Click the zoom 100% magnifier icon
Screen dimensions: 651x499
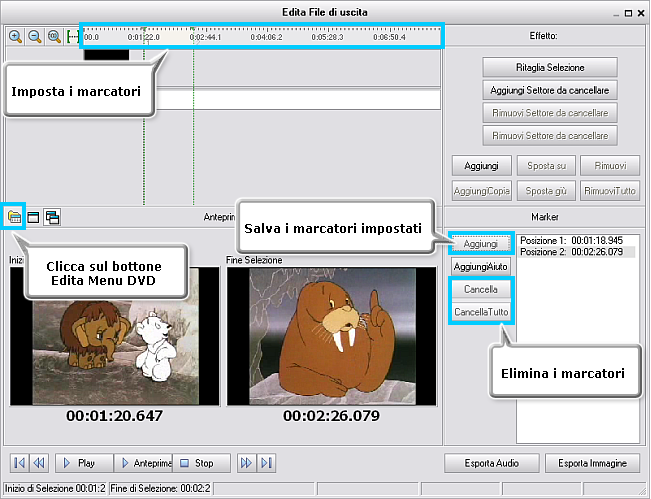tap(54, 37)
